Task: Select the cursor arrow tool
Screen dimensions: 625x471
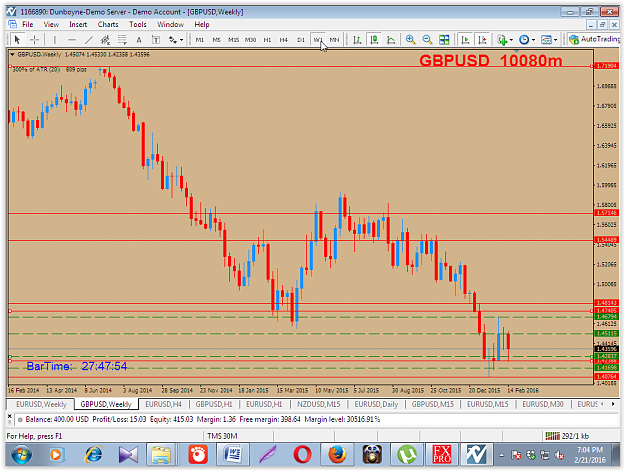Action: [x=17, y=39]
